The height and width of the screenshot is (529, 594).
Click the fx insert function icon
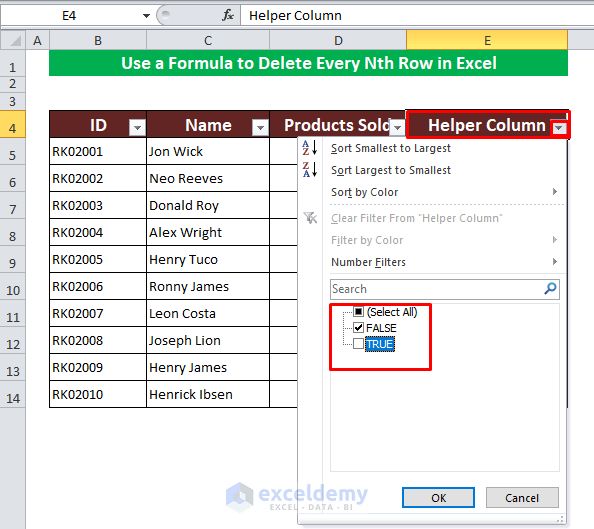click(228, 15)
